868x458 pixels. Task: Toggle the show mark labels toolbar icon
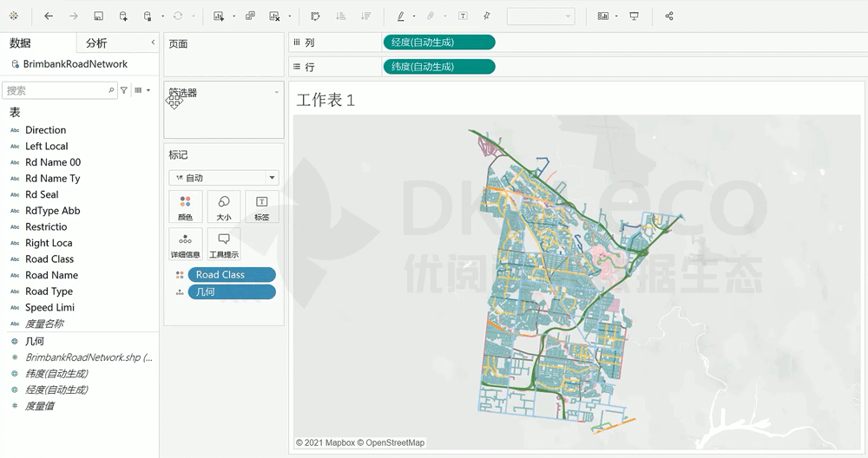pos(463,16)
